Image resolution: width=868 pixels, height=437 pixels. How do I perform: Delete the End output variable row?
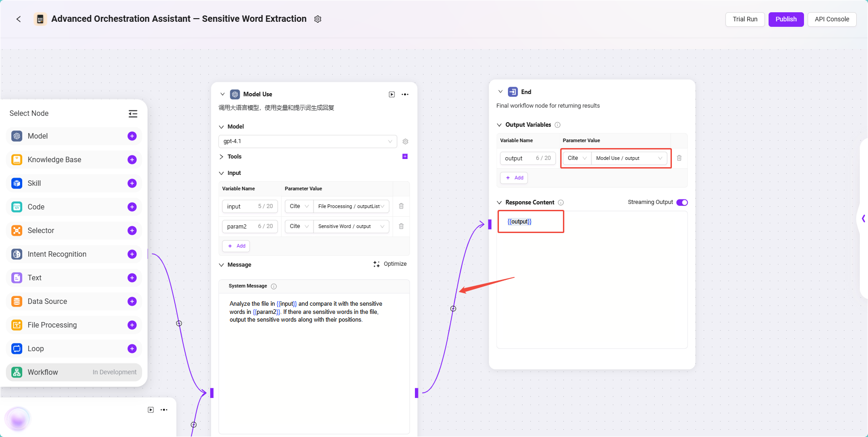679,158
